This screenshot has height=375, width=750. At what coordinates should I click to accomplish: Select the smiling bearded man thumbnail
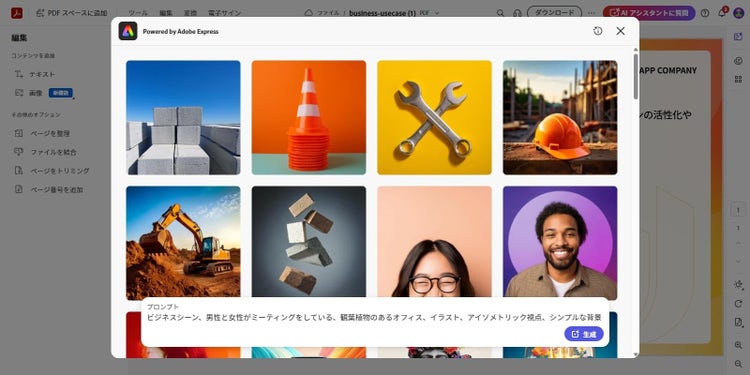point(560,243)
